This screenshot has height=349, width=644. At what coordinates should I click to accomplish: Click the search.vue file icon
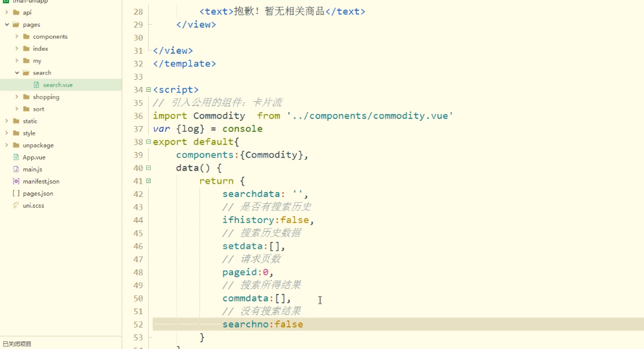37,85
